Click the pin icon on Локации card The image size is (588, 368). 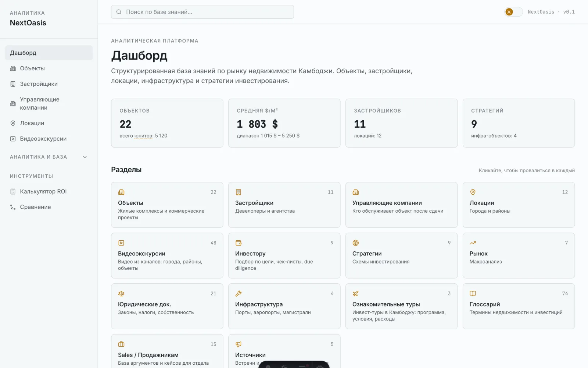(x=473, y=192)
